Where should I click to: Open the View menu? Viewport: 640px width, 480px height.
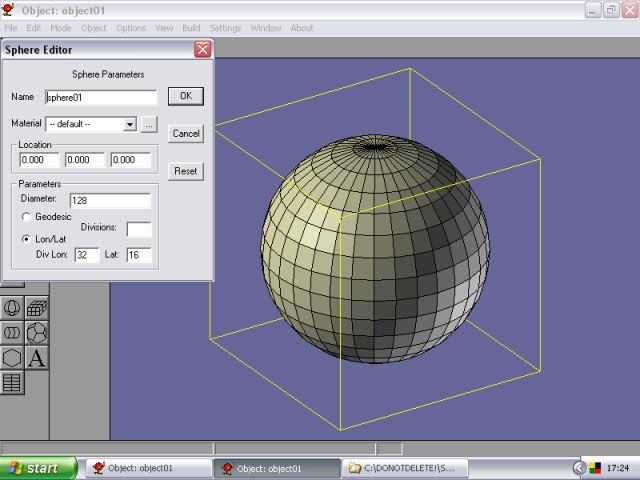point(164,28)
